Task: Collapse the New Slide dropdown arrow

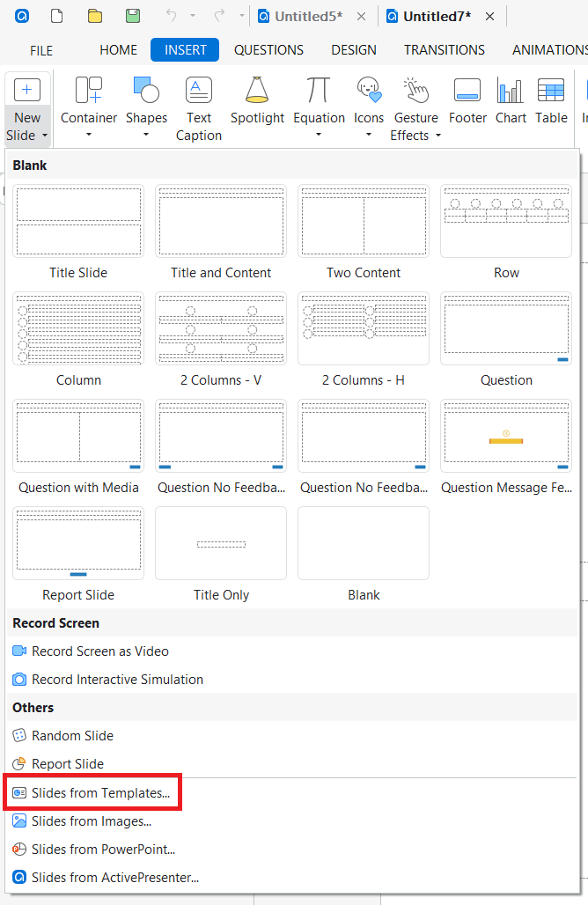Action: (44, 136)
